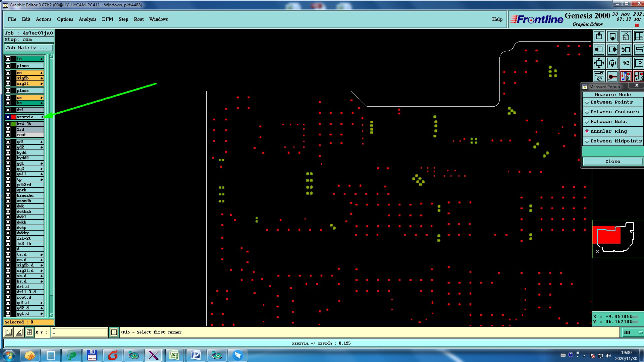Click the snap-to-pad icon

pos(612,76)
